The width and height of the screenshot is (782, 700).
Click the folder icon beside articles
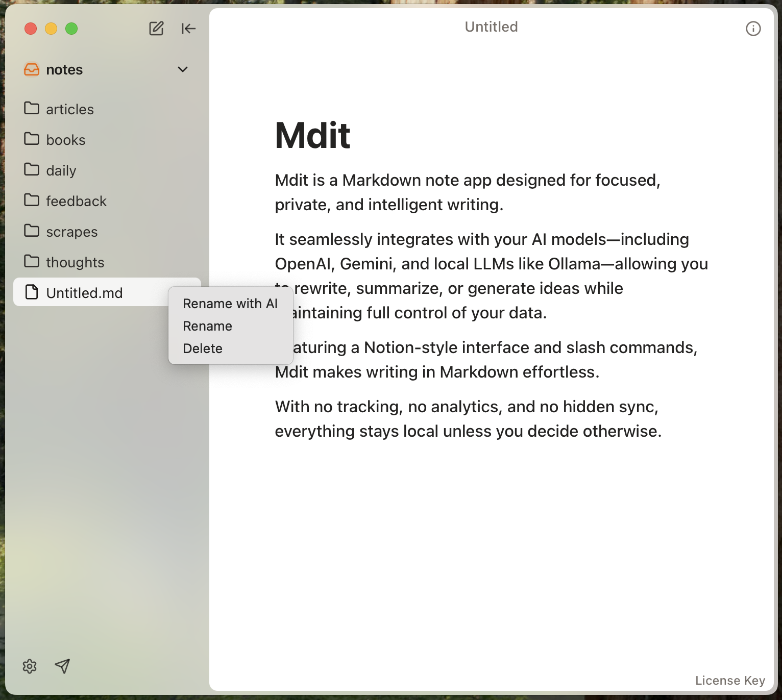[x=31, y=108]
